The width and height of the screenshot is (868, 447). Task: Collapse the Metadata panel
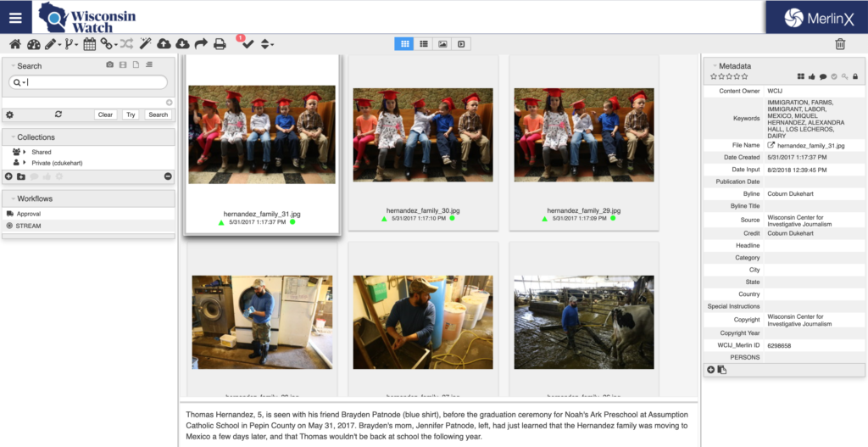click(715, 66)
